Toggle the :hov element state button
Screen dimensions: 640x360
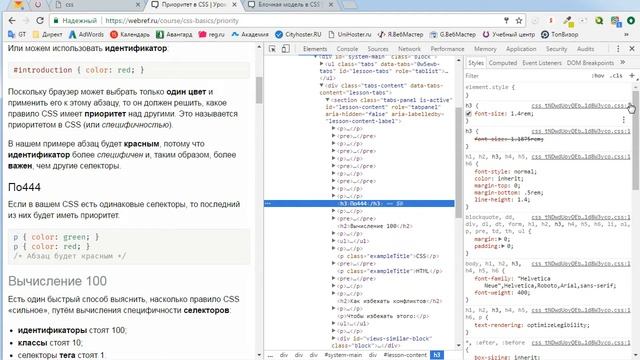tap(598, 76)
